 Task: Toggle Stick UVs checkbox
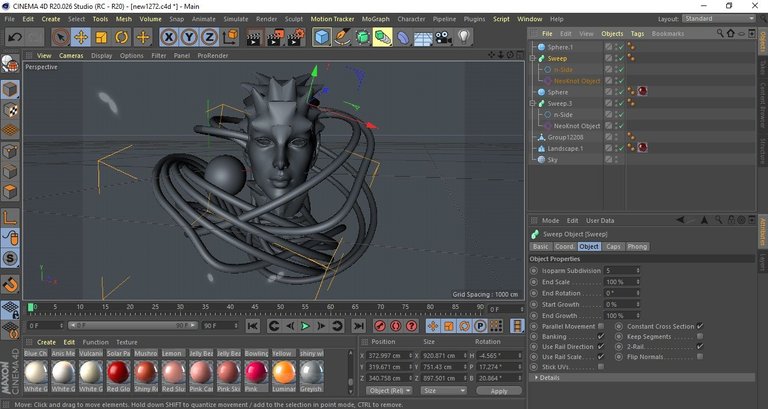point(601,367)
